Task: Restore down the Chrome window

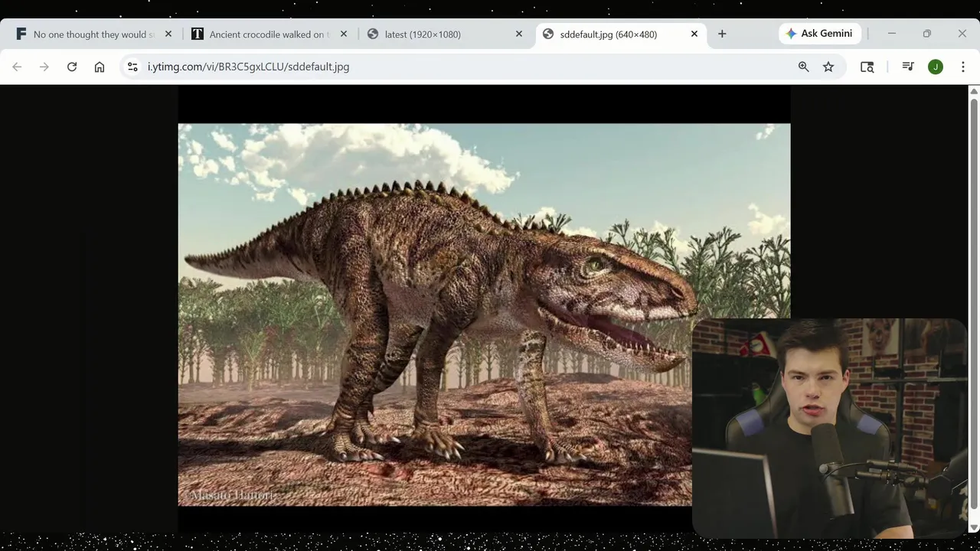Action: 926,34
